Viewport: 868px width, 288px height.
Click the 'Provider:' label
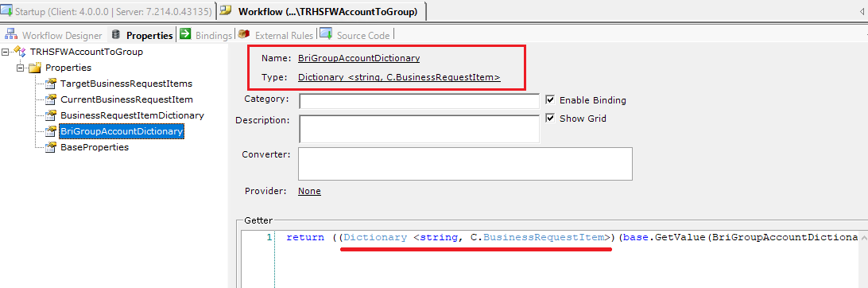265,191
